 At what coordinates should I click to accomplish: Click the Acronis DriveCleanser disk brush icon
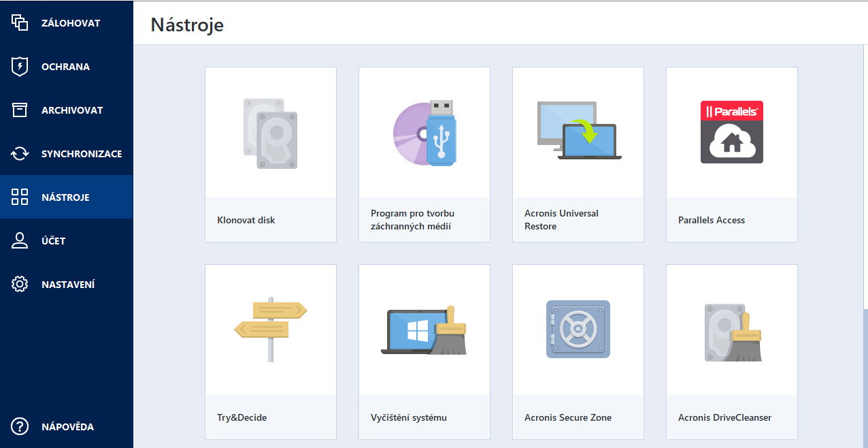733,332
